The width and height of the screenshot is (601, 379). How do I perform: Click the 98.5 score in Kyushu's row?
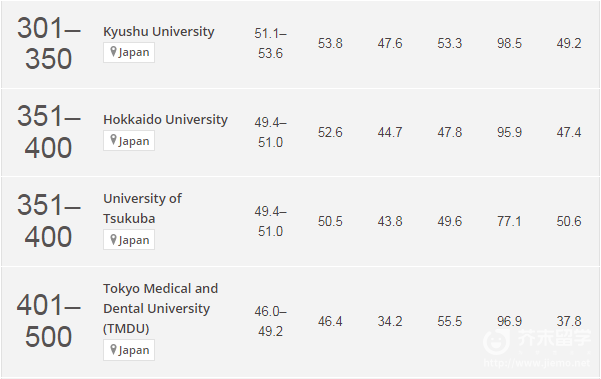pyautogui.click(x=509, y=43)
